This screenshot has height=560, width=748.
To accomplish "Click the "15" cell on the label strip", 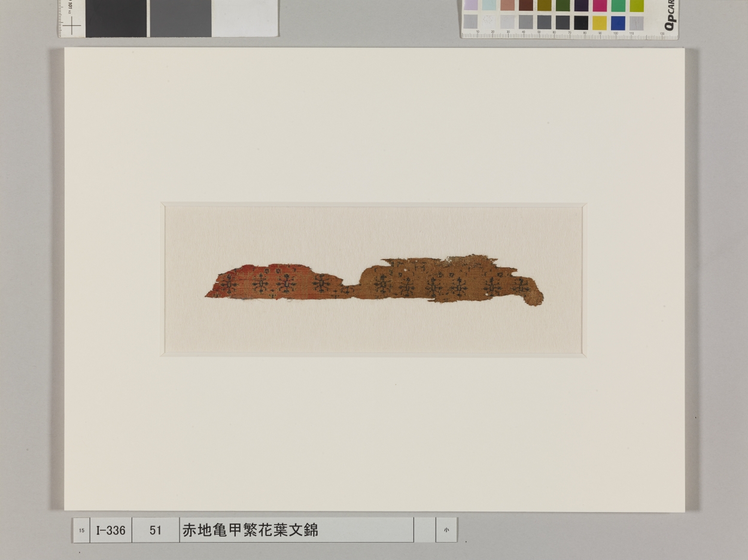I will click(x=81, y=530).
